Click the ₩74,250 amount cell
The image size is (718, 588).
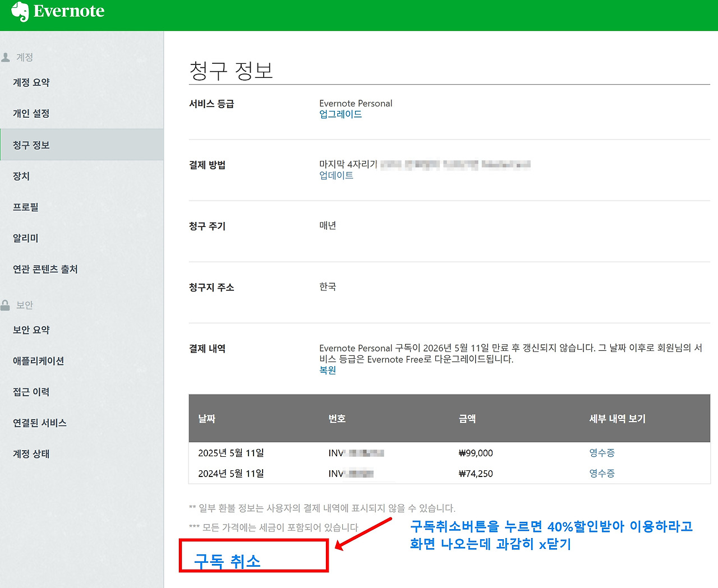476,474
